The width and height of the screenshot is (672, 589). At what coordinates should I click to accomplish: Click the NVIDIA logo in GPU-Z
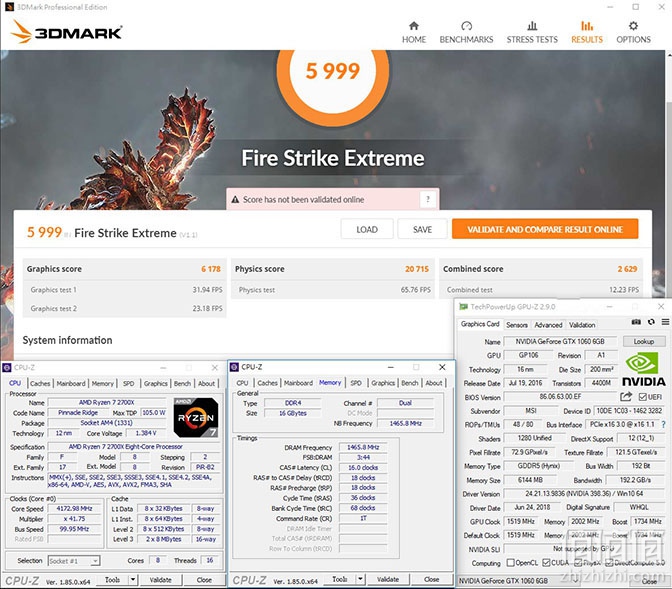tap(643, 369)
